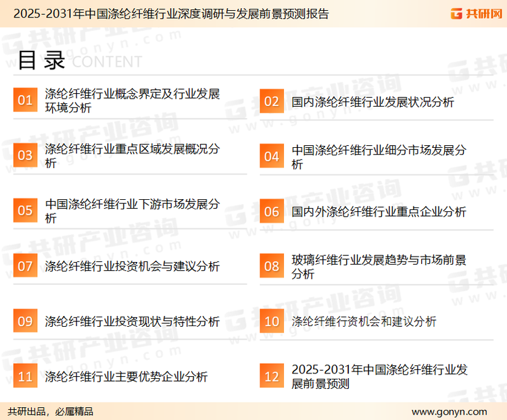Select chapter 涤纶纤维行业重点区域发展概况分析
The width and height of the screenshot is (507, 420).
[x=132, y=156]
